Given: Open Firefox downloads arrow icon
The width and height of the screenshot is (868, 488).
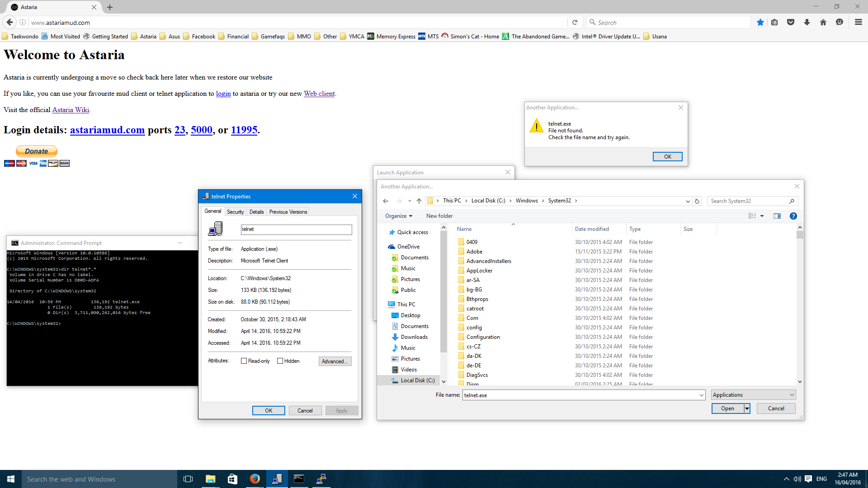Looking at the screenshot, I should [807, 23].
